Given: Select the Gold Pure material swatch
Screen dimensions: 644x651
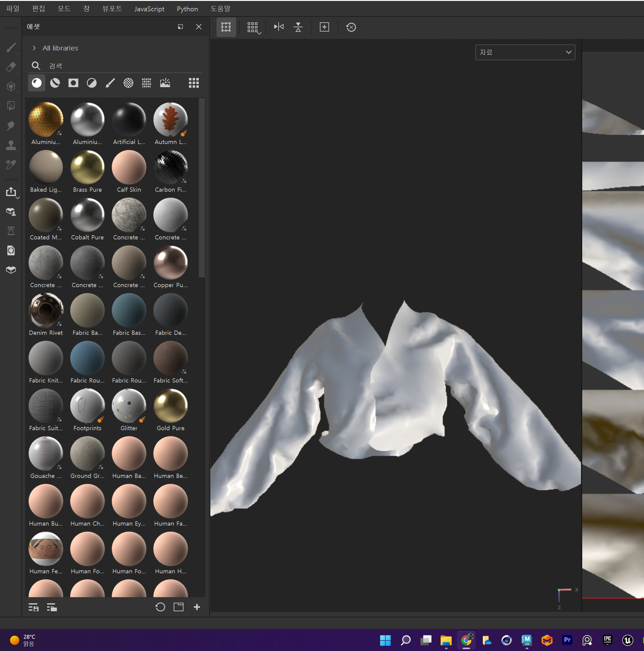Looking at the screenshot, I should (x=171, y=406).
